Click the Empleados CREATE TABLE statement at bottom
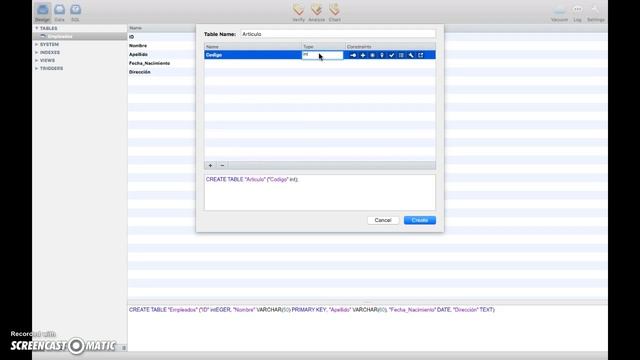 312,310
